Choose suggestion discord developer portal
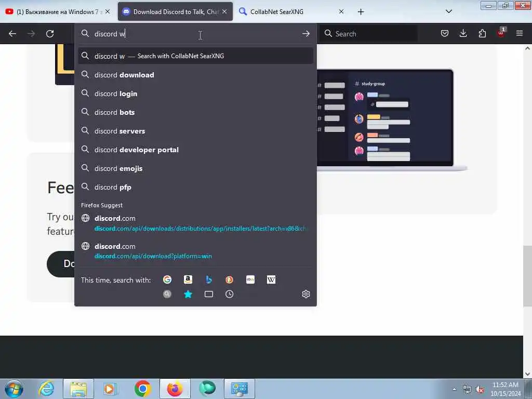Screen dimensions: 532x399 tap(195, 150)
